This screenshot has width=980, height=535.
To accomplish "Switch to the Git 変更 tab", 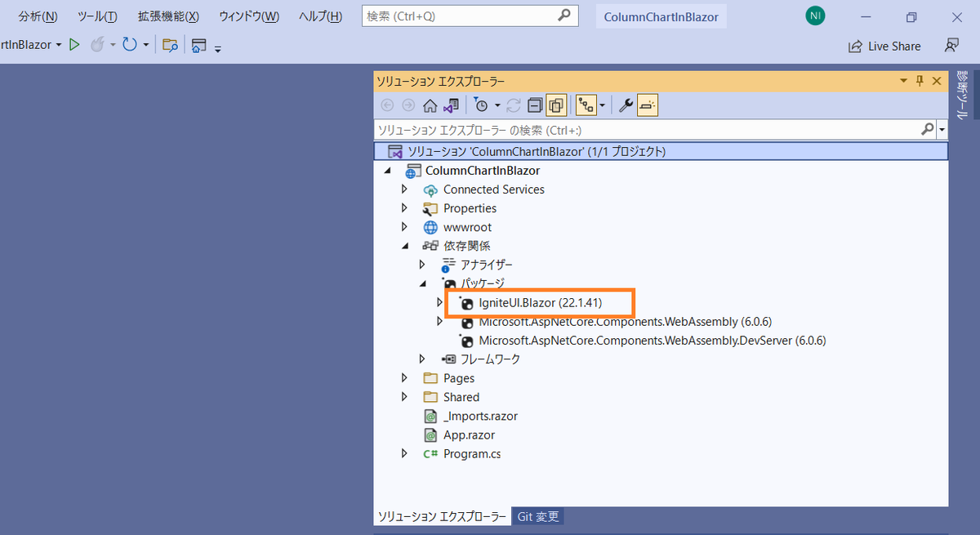I will [x=538, y=516].
